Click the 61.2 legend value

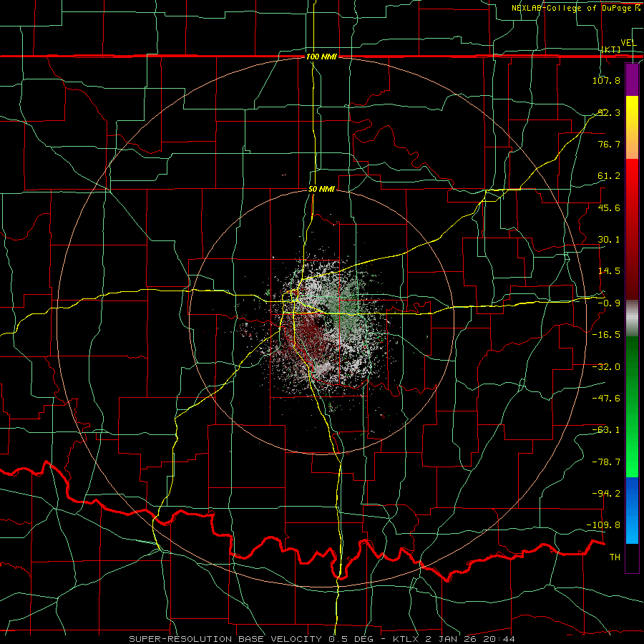[609, 176]
